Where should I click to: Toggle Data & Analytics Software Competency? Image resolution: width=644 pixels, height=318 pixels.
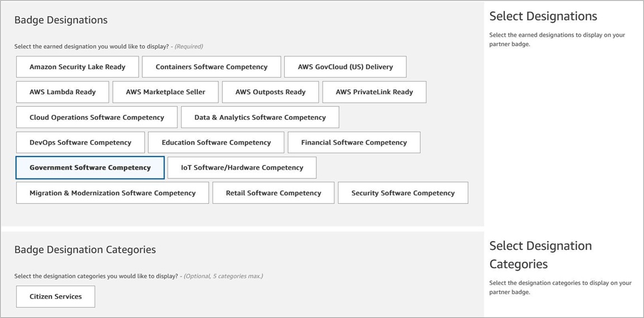pyautogui.click(x=260, y=117)
